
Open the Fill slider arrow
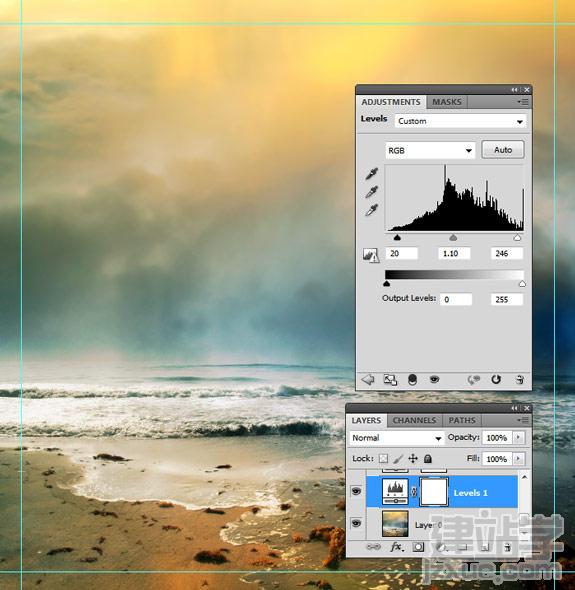coord(519,459)
